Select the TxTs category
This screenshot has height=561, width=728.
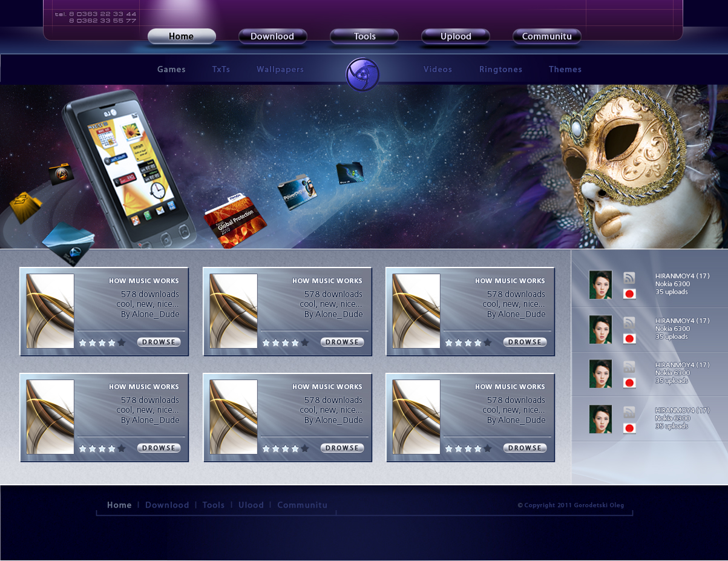pos(221,70)
